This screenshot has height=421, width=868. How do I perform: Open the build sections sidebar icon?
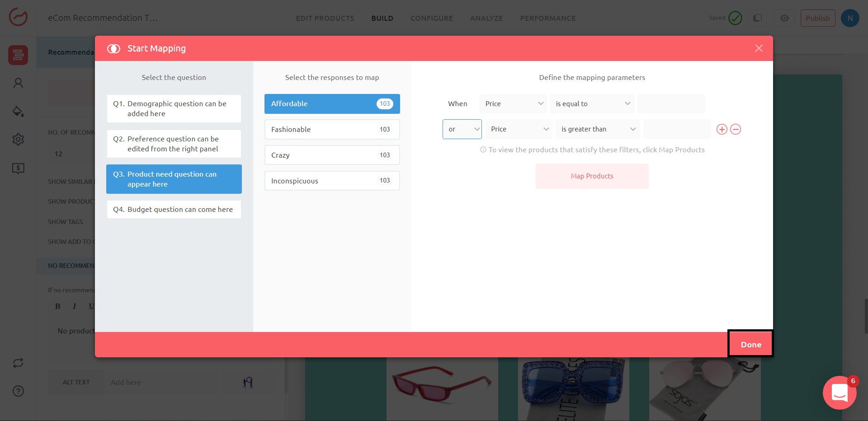pyautogui.click(x=18, y=55)
